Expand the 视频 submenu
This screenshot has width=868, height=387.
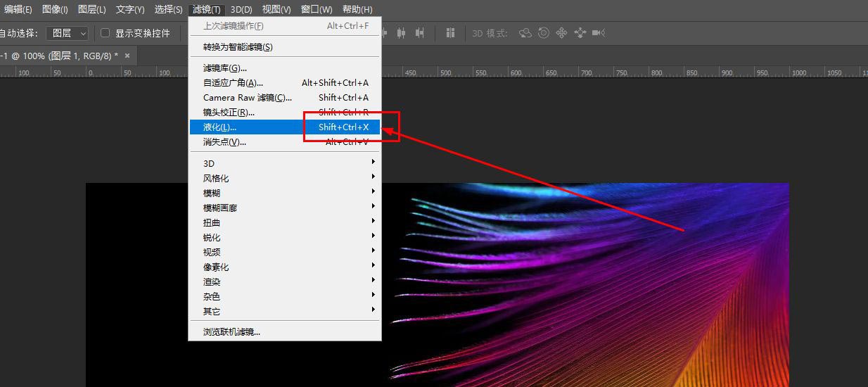(285, 252)
